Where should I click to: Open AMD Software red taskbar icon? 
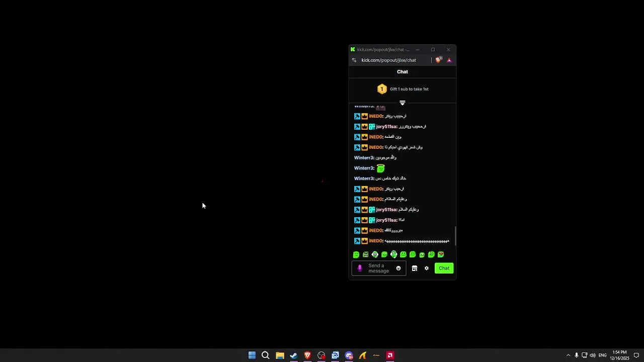click(x=390, y=355)
